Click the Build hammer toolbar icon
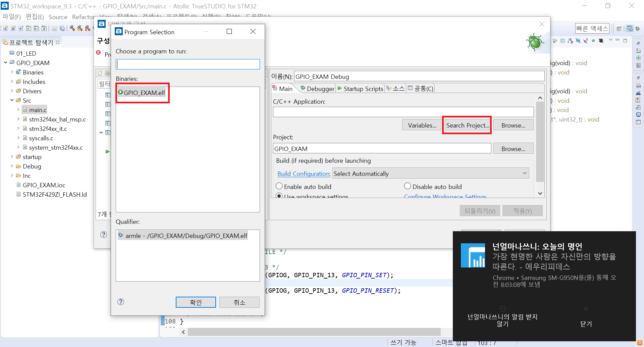Image resolution: width=644 pixels, height=347 pixels. pyautogui.click(x=72, y=29)
